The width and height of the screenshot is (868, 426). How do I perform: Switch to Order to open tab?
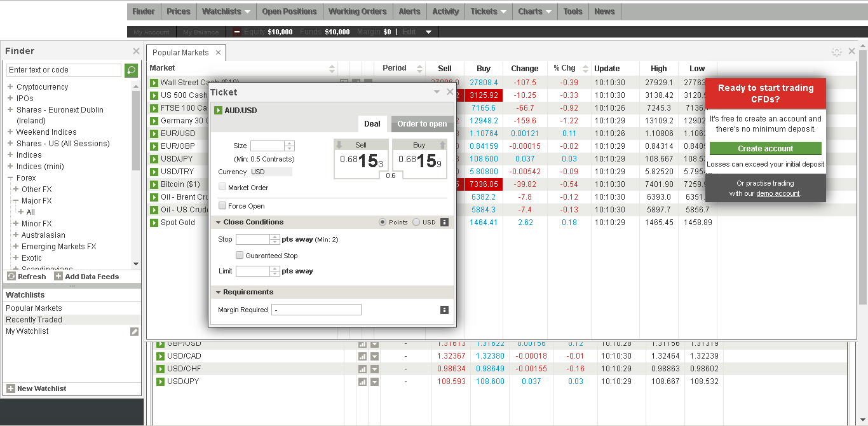point(422,124)
